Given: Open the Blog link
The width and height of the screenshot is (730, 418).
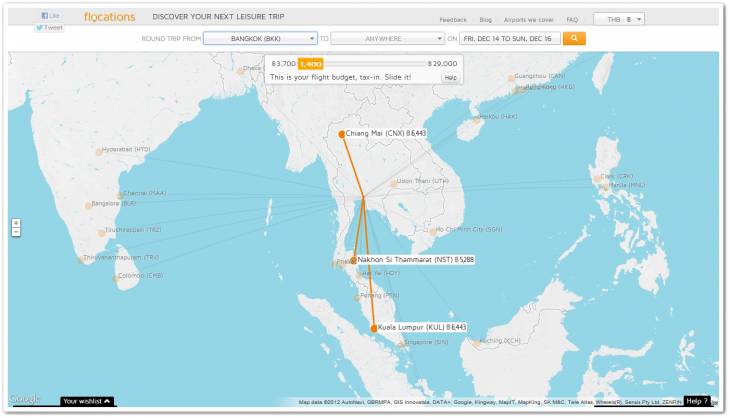Looking at the screenshot, I should [485, 19].
